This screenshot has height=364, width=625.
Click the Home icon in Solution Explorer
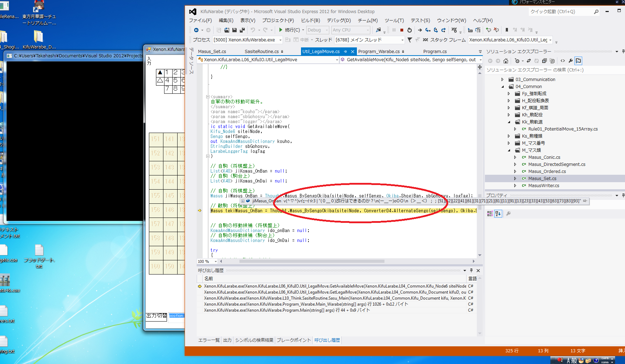coord(506,61)
